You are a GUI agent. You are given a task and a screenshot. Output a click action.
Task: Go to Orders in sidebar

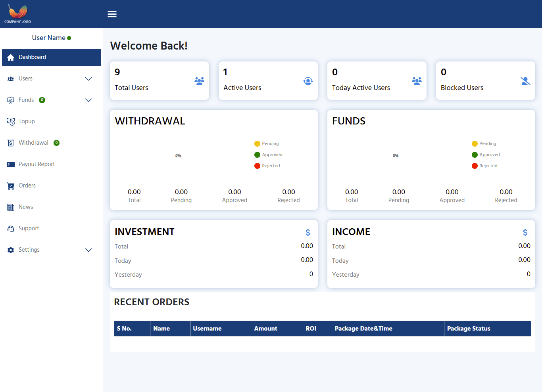(x=27, y=185)
